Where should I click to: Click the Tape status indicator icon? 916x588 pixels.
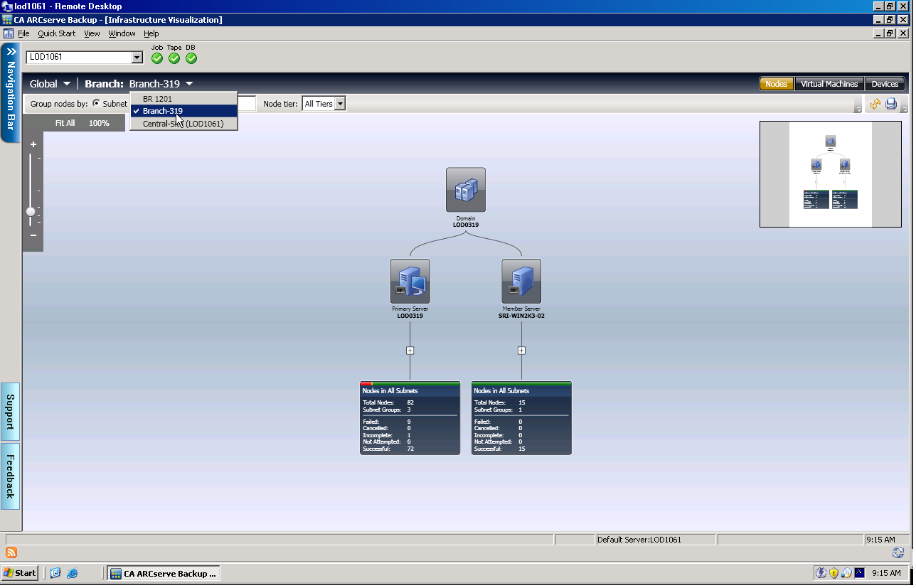click(x=174, y=58)
